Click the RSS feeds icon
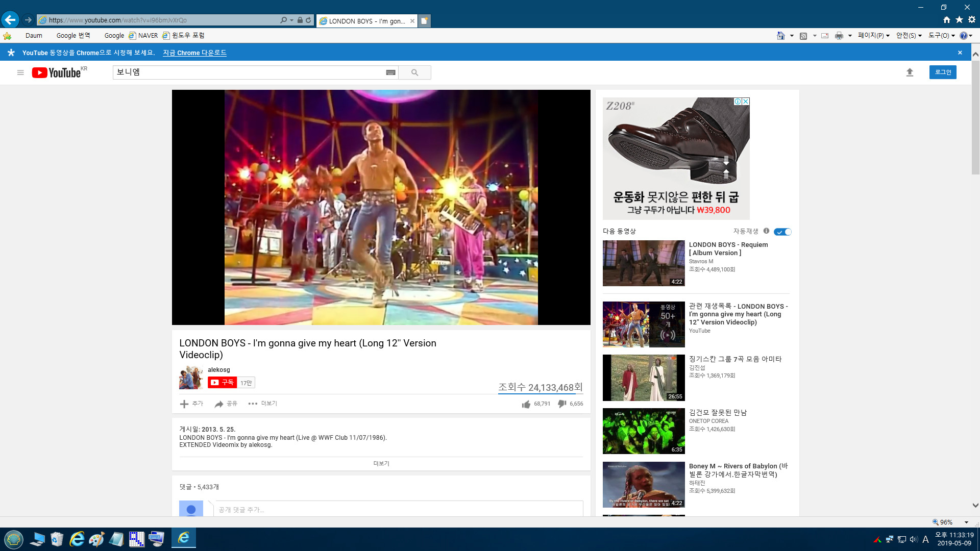The image size is (980, 551). [x=803, y=36]
